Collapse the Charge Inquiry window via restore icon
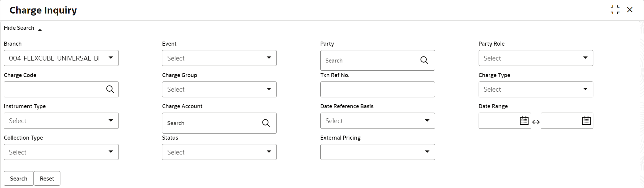644x188 pixels. (x=615, y=10)
